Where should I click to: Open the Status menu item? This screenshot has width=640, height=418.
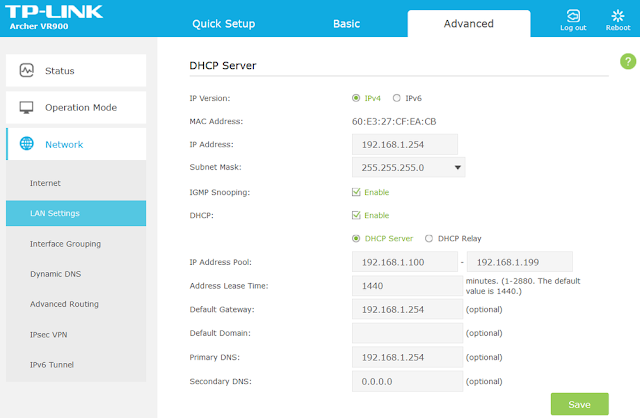[x=76, y=71]
